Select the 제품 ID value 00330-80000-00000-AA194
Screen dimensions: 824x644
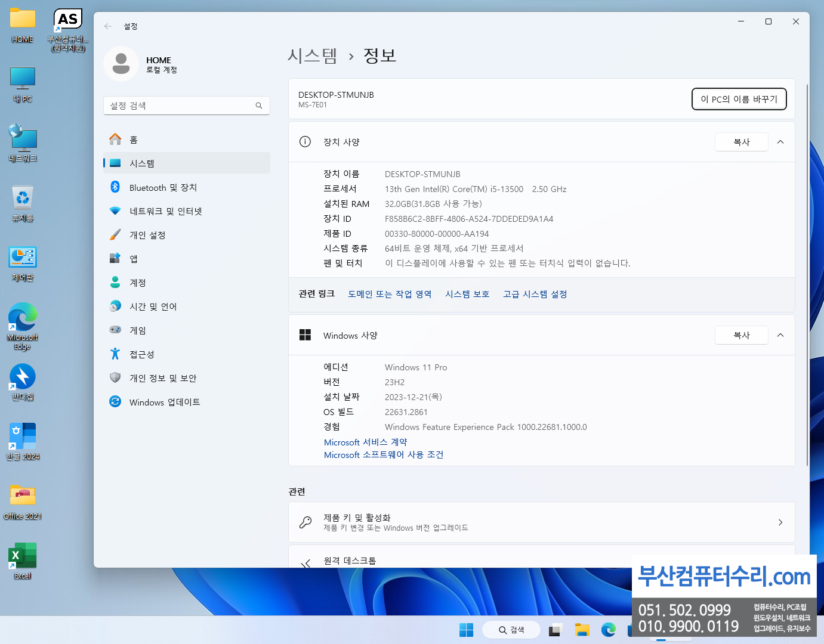437,234
